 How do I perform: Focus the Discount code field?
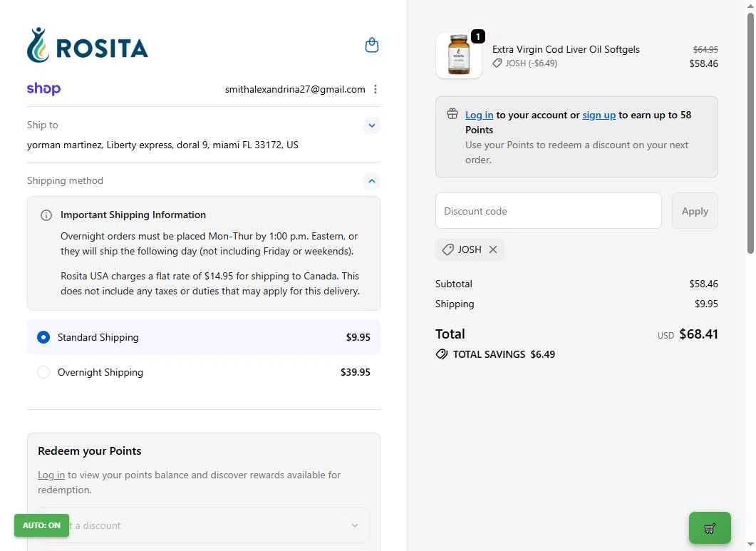pos(549,211)
